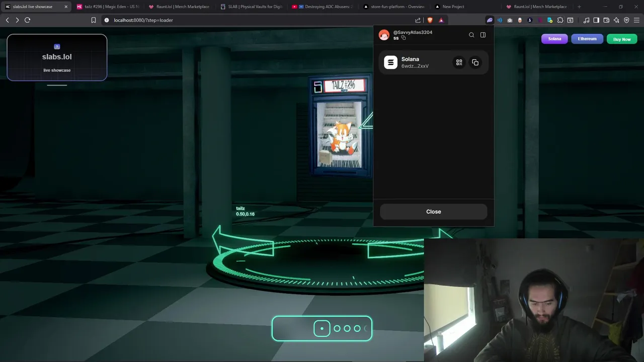Click the side panel icon in Phantom header

[x=483, y=35]
